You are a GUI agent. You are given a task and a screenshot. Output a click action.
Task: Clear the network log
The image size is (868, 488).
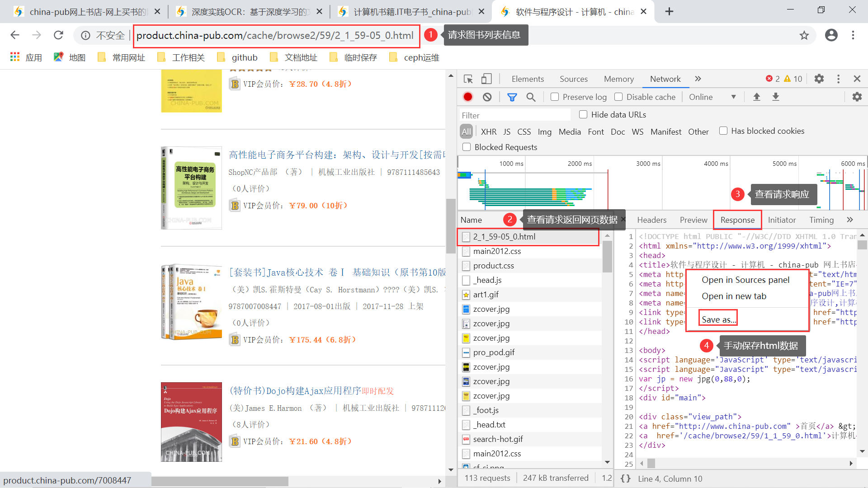pos(487,97)
